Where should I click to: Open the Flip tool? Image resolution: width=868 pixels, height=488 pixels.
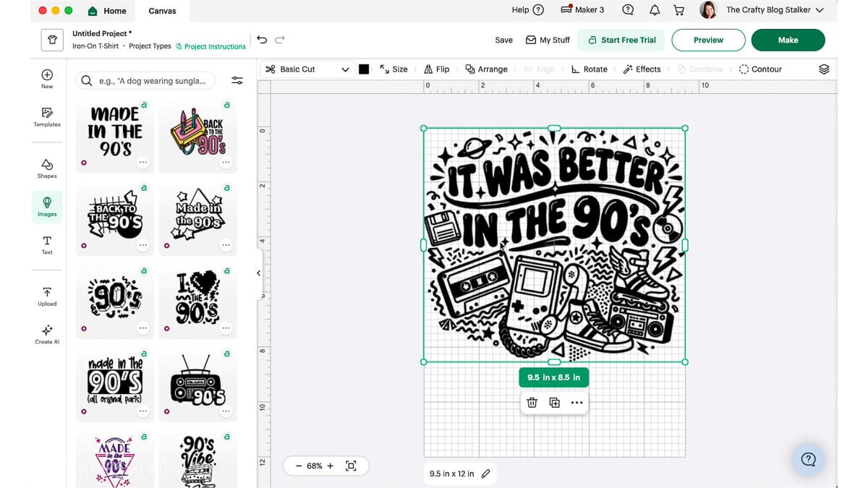point(437,69)
